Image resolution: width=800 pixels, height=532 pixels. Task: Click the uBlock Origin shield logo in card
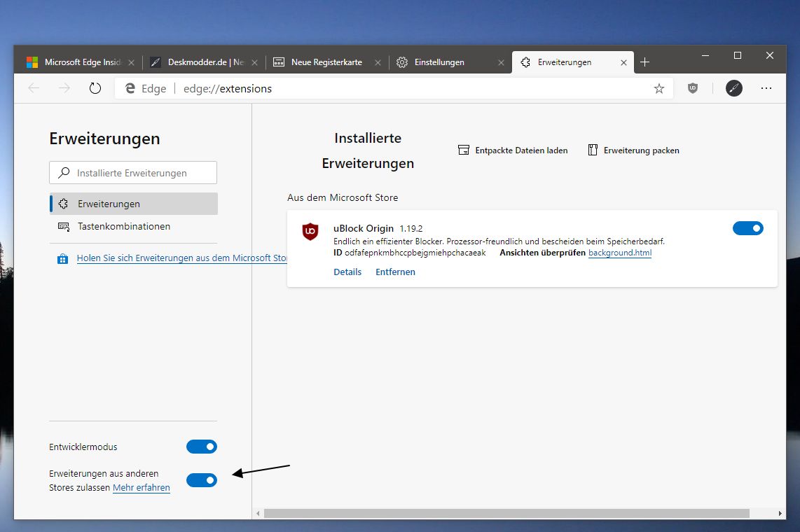(310, 231)
